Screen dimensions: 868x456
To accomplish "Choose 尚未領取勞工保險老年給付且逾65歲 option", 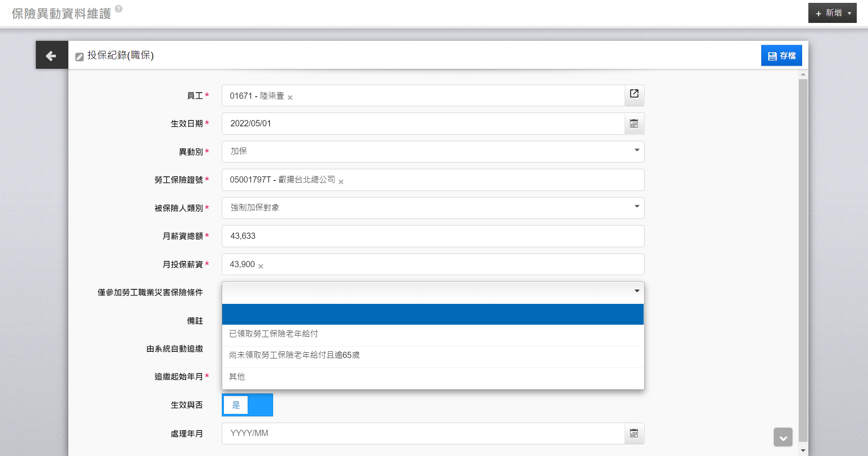I will point(294,355).
